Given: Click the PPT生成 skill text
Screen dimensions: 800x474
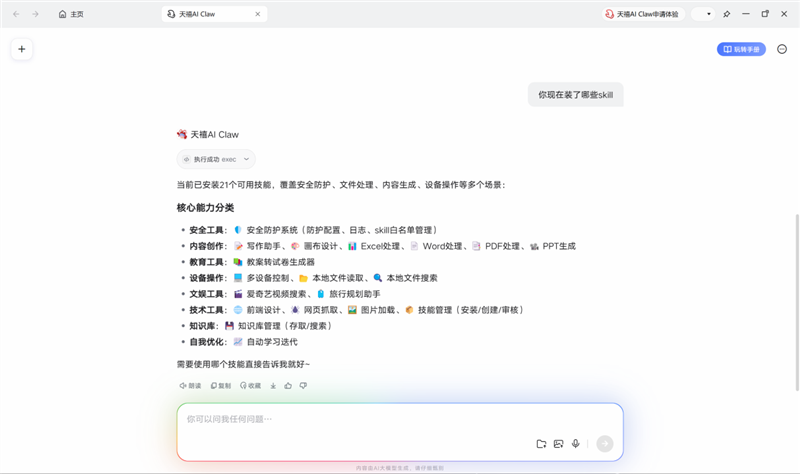Looking at the screenshot, I should (559, 246).
